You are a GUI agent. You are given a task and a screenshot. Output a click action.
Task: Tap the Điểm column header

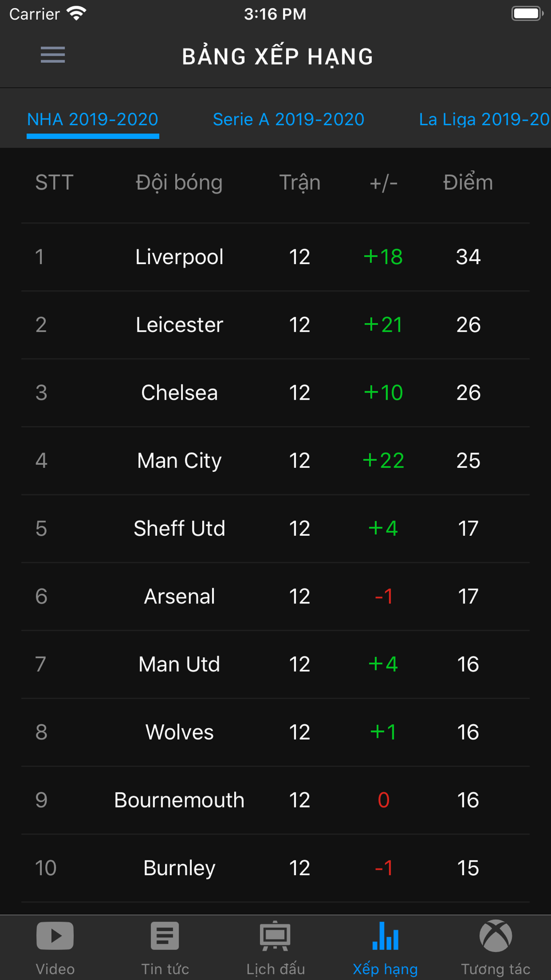click(468, 182)
